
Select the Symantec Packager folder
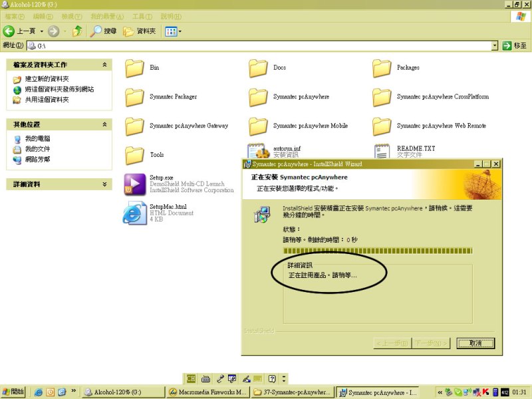161,97
